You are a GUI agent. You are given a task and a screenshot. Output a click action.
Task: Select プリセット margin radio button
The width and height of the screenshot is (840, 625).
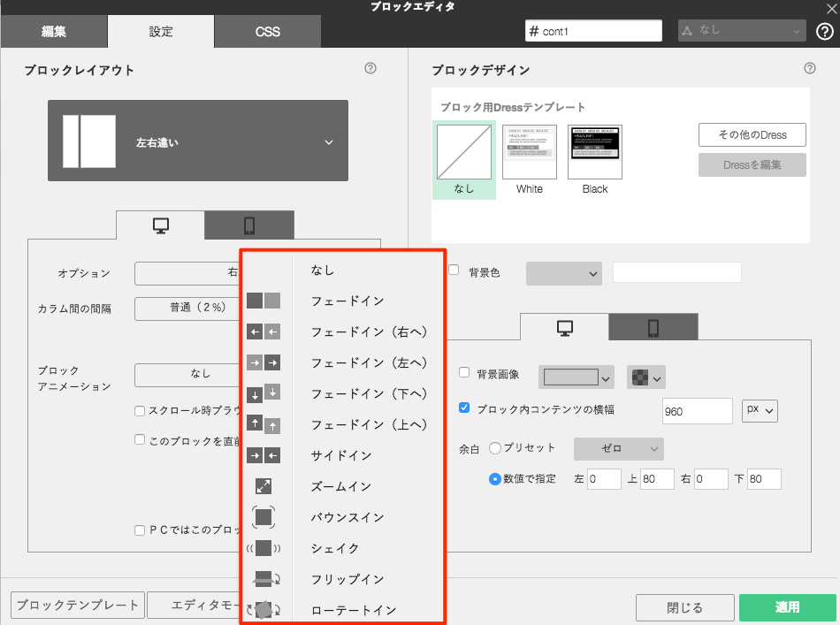(495, 447)
